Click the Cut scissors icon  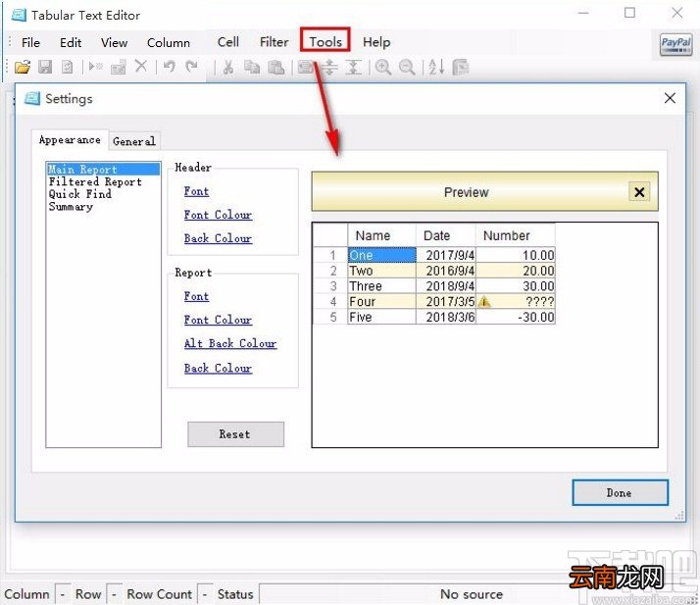[x=228, y=68]
